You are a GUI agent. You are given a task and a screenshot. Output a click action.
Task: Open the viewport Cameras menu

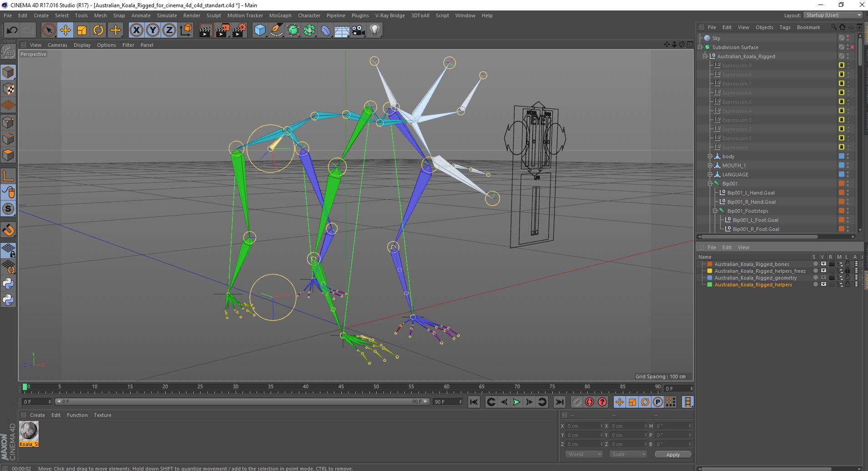pos(57,45)
